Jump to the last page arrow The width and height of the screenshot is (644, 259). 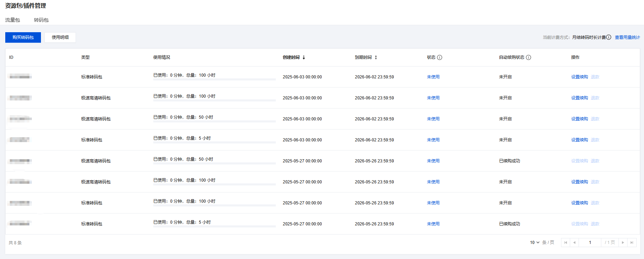coord(632,243)
